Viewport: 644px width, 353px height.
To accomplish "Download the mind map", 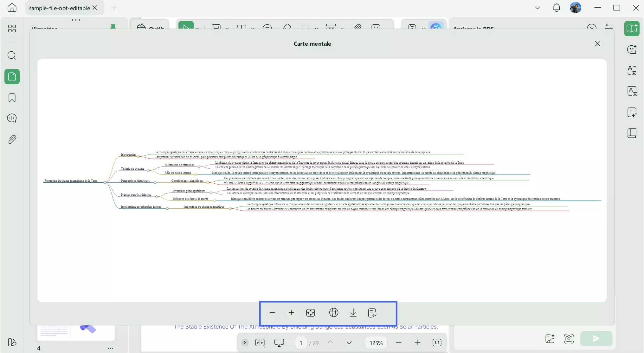I will [x=353, y=313].
